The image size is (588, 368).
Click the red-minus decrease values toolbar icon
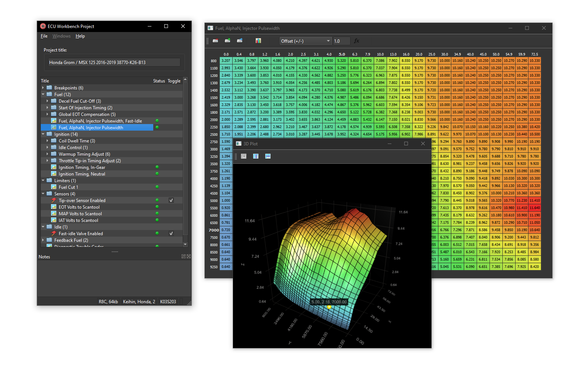[x=215, y=41]
